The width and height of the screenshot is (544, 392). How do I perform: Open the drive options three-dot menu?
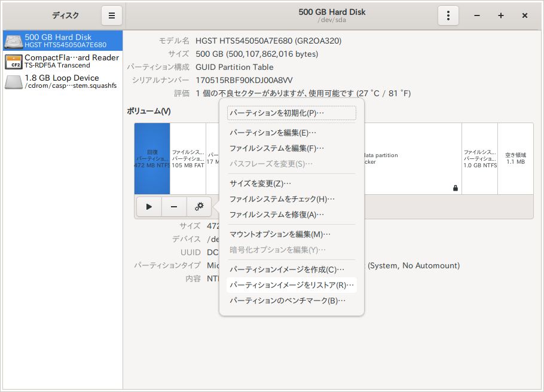[448, 16]
